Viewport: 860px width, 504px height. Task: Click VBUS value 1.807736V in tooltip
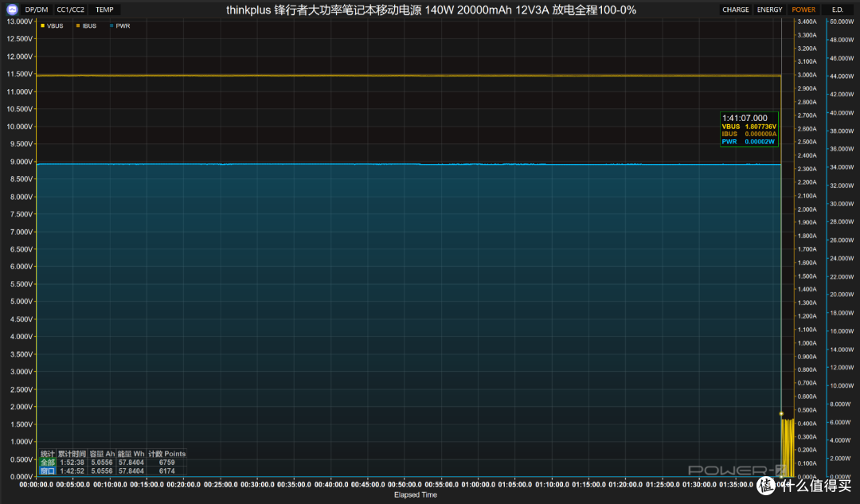pos(760,127)
